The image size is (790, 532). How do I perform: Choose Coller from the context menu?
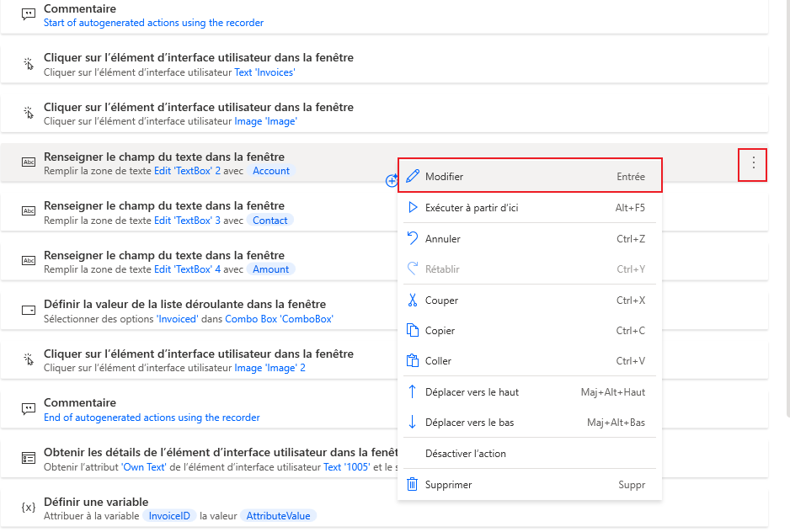530,361
